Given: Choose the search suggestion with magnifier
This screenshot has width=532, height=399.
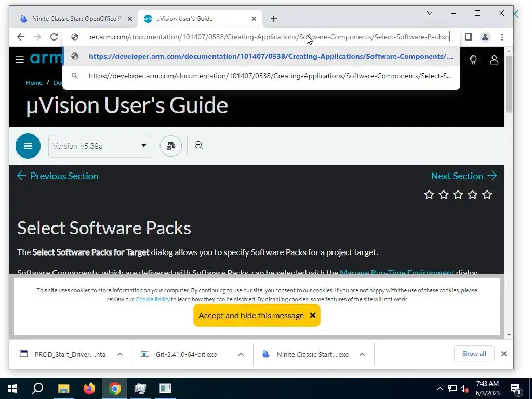Looking at the screenshot, I should [261, 76].
